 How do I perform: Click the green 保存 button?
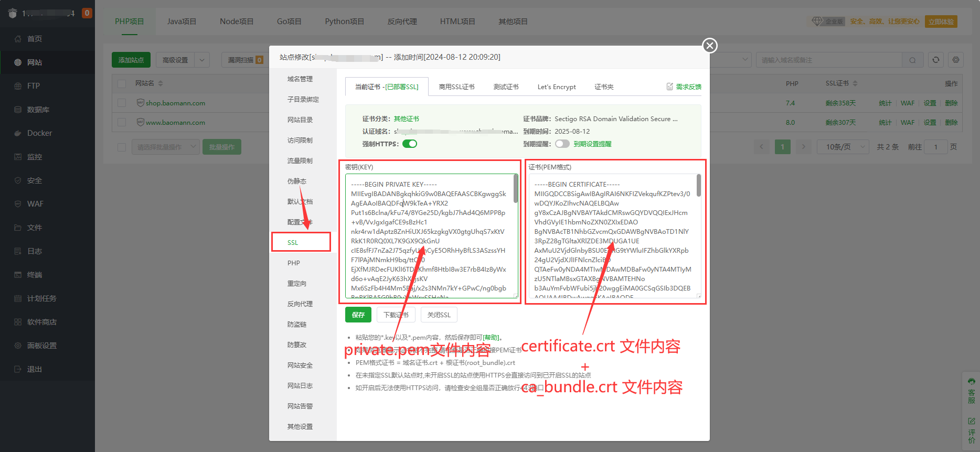coord(358,315)
